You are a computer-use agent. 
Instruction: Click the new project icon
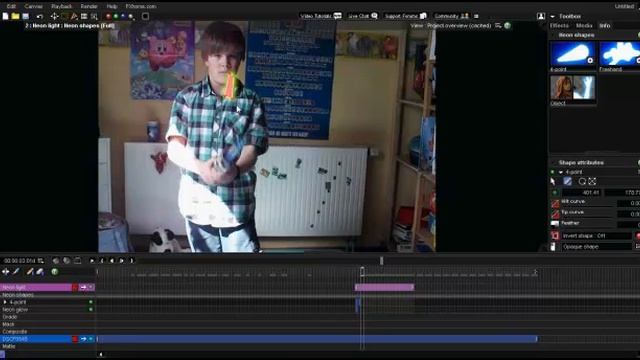point(5,16)
